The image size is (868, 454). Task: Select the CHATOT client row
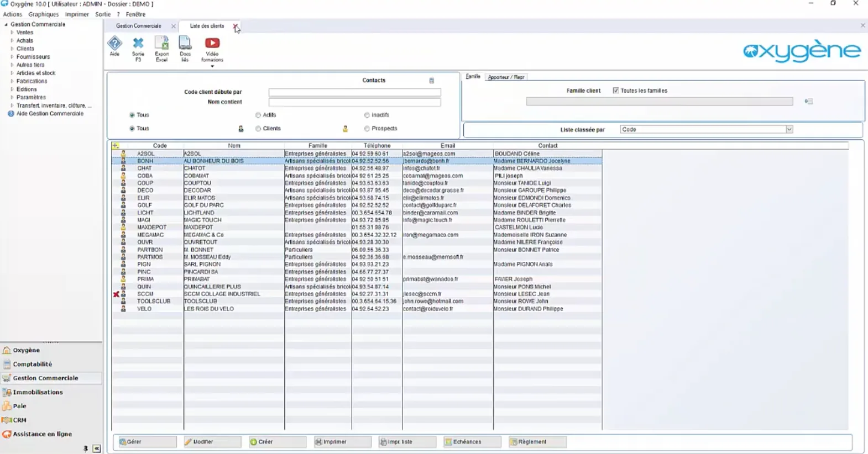pos(357,168)
